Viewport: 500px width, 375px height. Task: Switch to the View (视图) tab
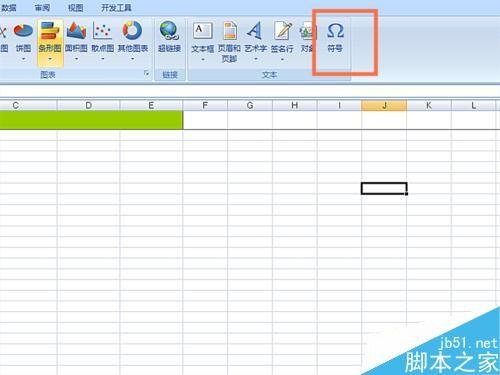[x=75, y=7]
